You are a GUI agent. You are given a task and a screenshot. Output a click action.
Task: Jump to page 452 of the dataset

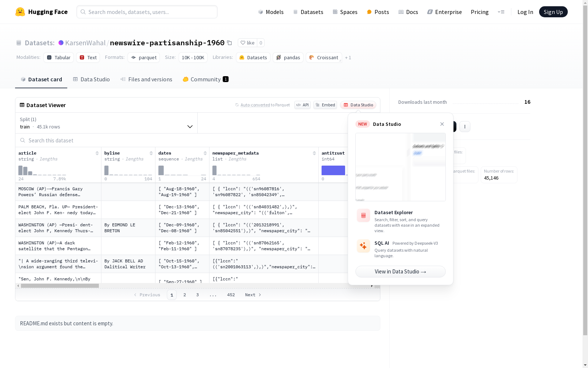pos(231,295)
